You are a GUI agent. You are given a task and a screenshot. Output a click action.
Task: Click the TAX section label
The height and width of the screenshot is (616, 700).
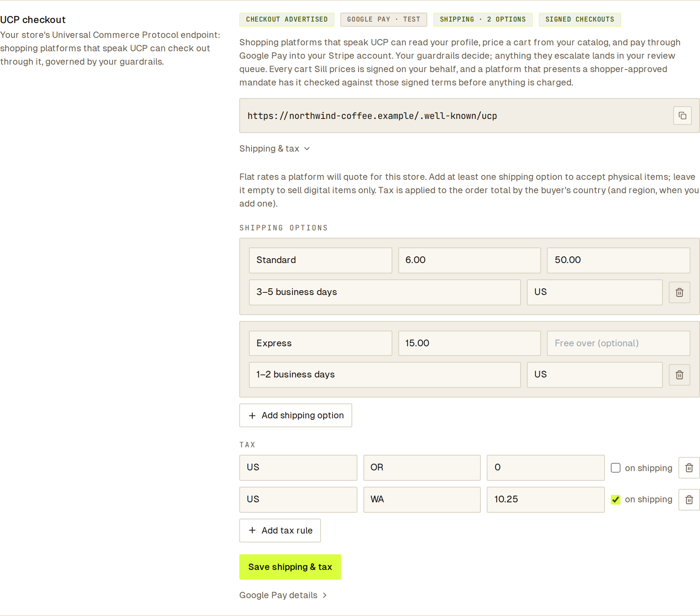pos(247,445)
